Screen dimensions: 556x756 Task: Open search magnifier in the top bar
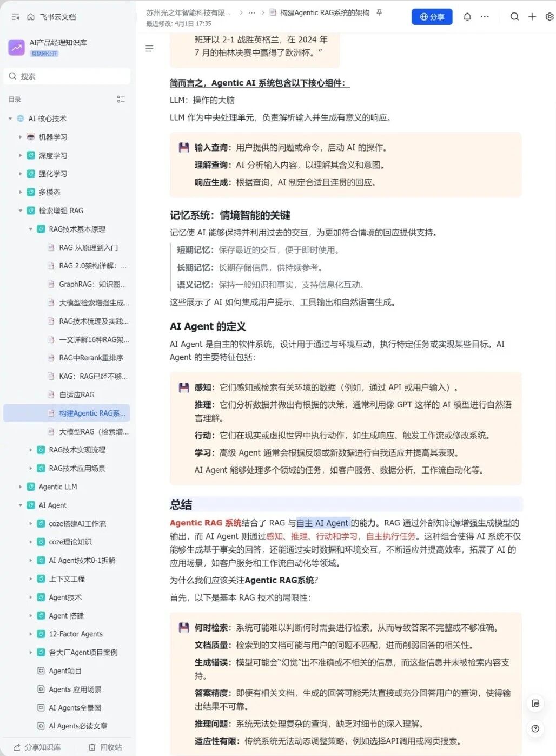click(514, 17)
